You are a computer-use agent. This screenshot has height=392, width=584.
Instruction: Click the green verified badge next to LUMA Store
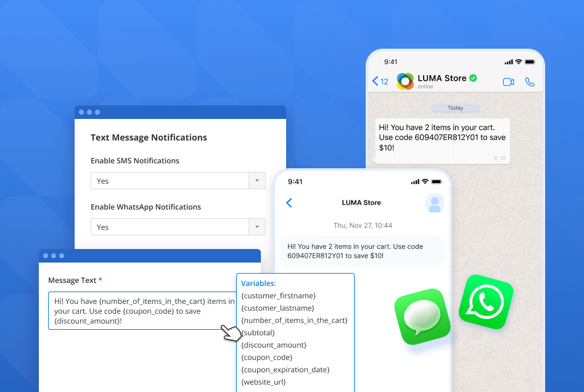click(473, 78)
